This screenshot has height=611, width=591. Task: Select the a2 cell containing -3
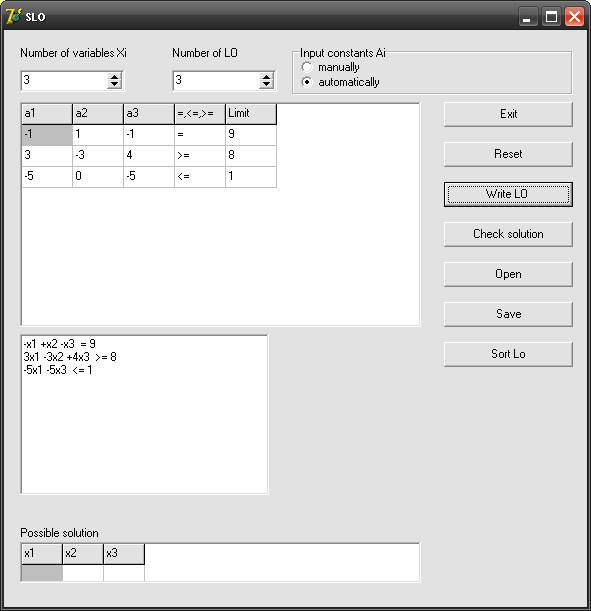(x=98, y=156)
